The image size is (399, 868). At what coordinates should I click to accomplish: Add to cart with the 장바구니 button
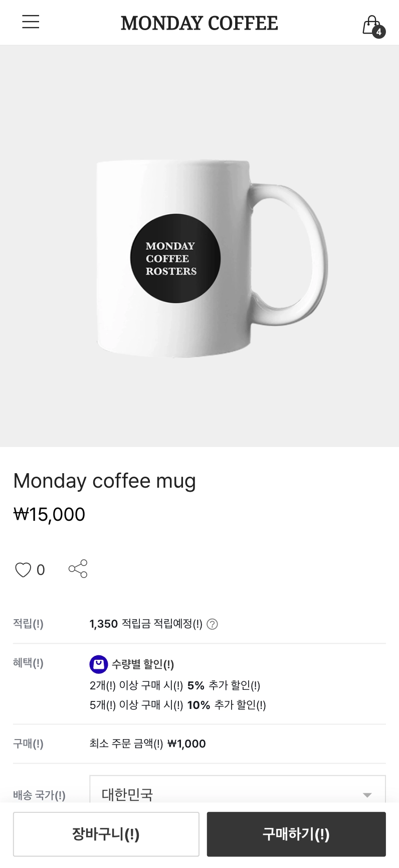pyautogui.click(x=106, y=834)
